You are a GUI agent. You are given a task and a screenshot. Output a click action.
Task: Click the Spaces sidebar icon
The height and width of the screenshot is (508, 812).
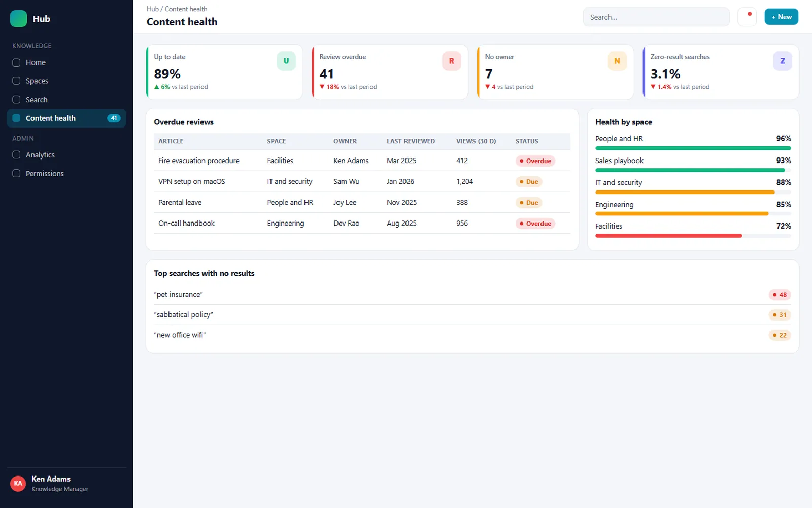coord(16,81)
